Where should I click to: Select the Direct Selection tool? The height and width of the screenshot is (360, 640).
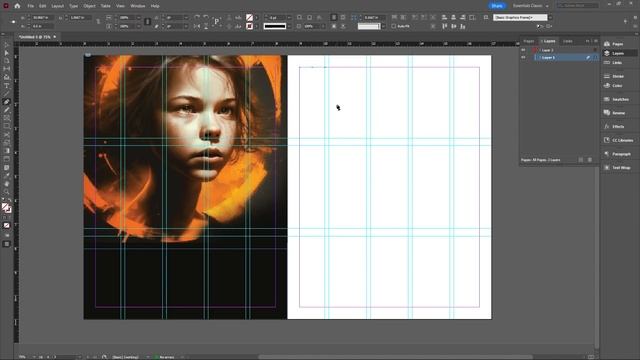click(x=7, y=53)
